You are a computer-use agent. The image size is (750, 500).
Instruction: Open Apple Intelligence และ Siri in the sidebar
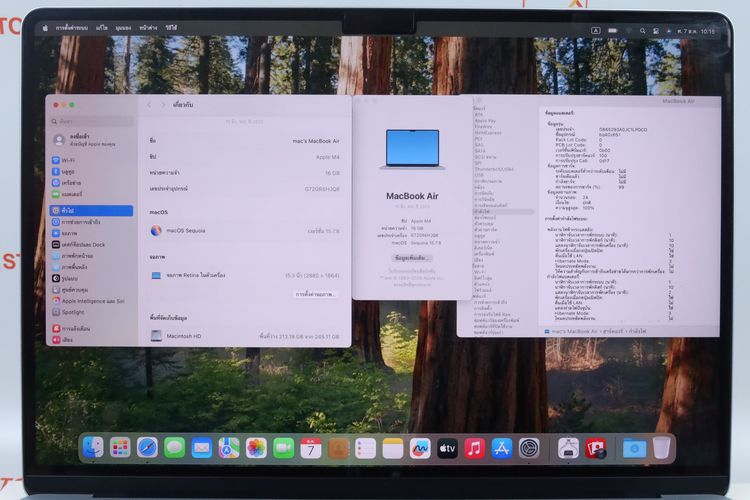click(x=91, y=301)
